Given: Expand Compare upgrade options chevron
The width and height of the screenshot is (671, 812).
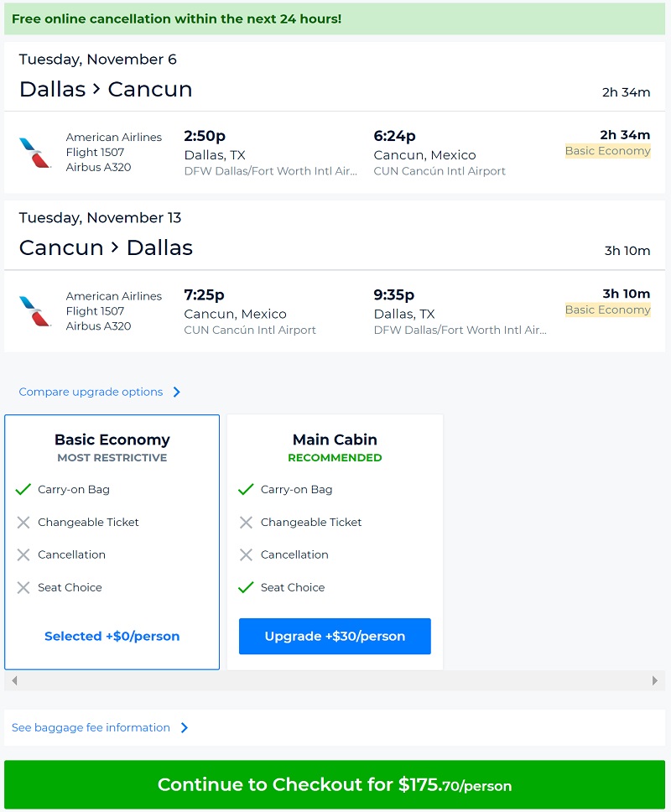Looking at the screenshot, I should tap(177, 392).
